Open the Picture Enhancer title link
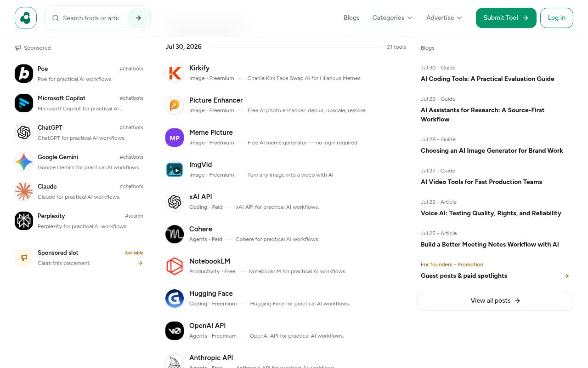 click(216, 100)
